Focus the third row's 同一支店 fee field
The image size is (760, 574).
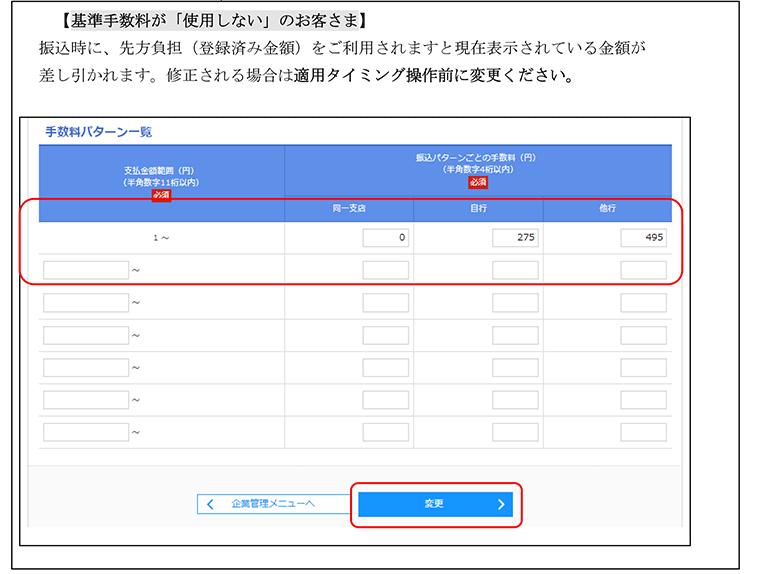pyautogui.click(x=385, y=303)
